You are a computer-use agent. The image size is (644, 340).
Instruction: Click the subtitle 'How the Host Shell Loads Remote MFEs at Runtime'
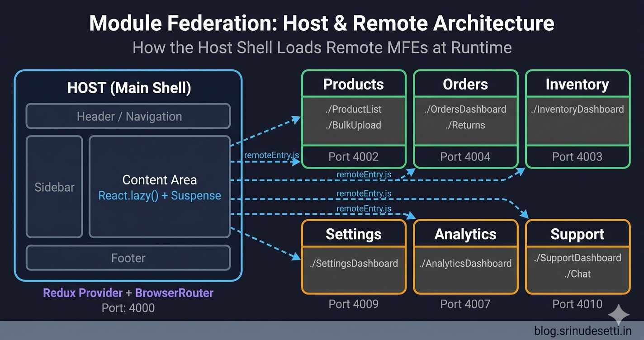[322, 47]
